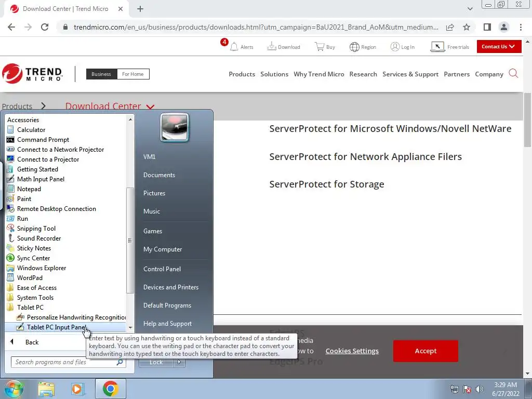Click the Log In user icon
Screen dimensions: 532x399
click(x=395, y=46)
